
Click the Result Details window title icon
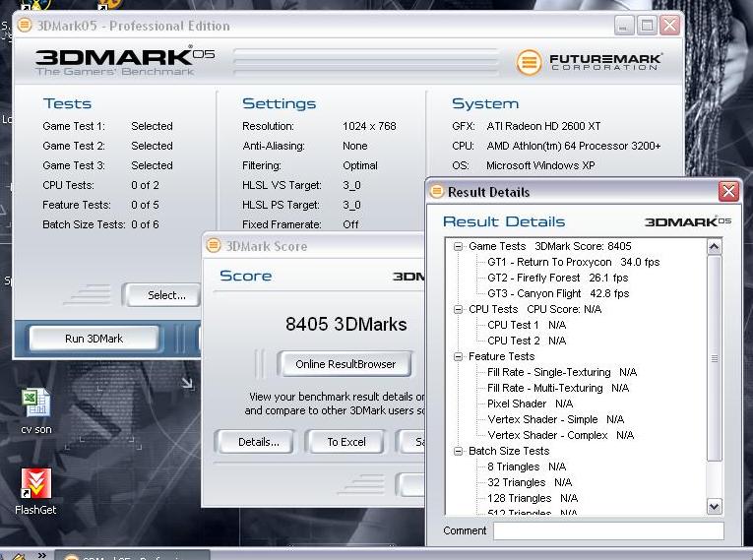pos(436,191)
